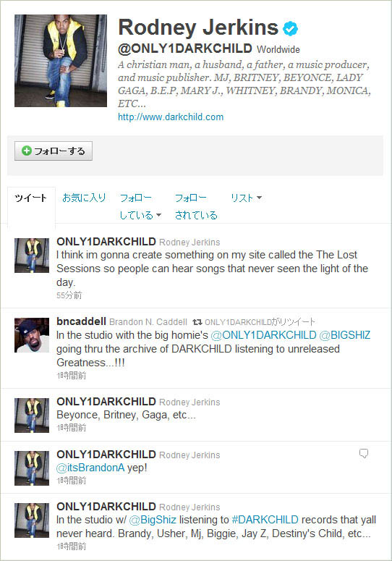The height and width of the screenshot is (561, 392).
Task: Click the @itsBrandonA mention link
Action: click(x=90, y=468)
